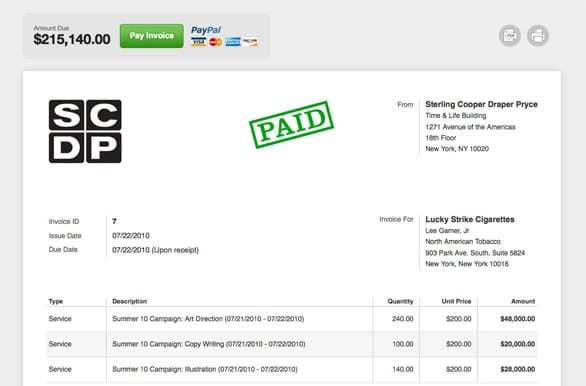Click the MasterCard icon

216,42
